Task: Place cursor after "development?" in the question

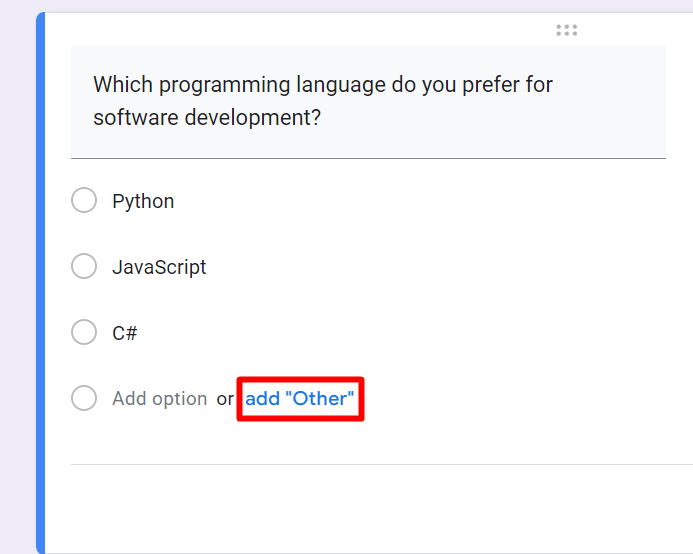Action: [322, 118]
